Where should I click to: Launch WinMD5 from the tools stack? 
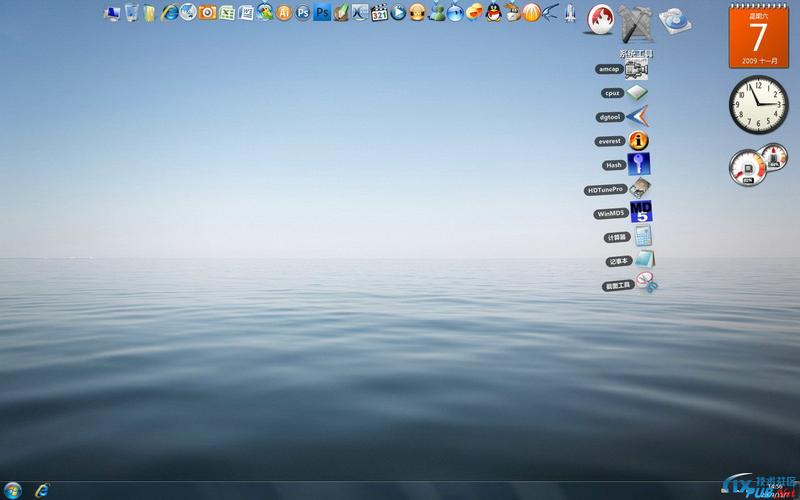point(641,212)
